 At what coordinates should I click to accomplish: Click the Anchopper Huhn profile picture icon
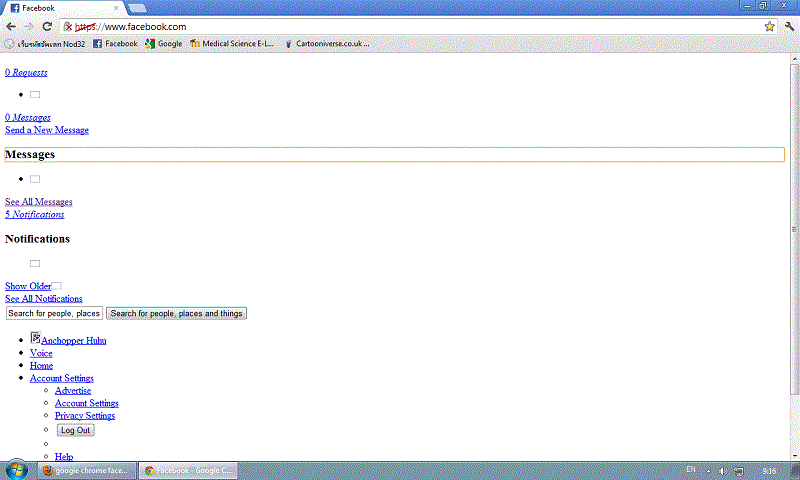(35, 338)
